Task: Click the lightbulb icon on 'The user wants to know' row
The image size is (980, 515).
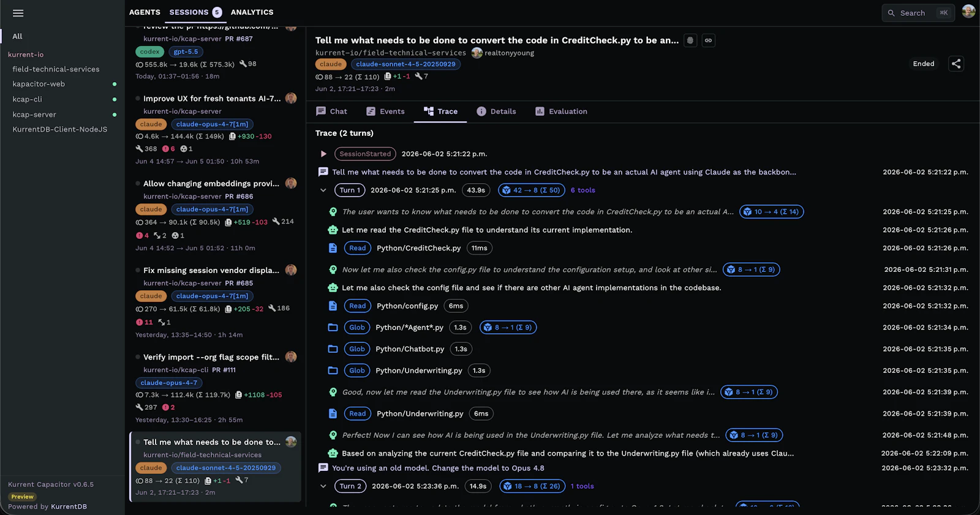Action: pyautogui.click(x=333, y=212)
